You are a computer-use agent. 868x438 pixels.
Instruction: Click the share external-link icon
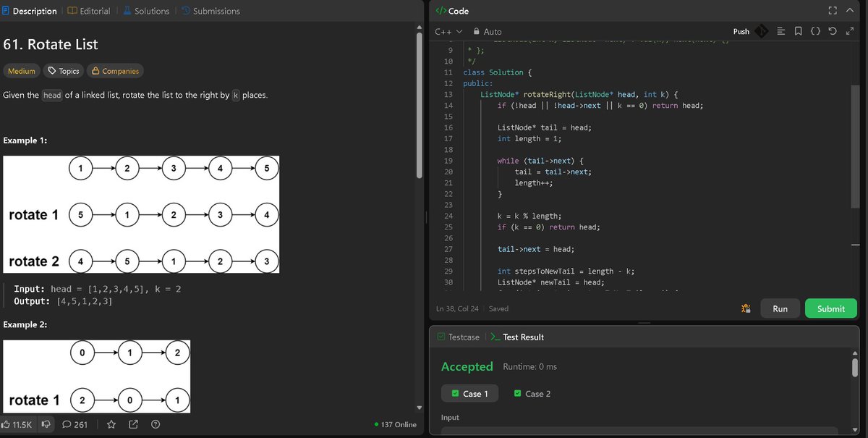coord(134,424)
